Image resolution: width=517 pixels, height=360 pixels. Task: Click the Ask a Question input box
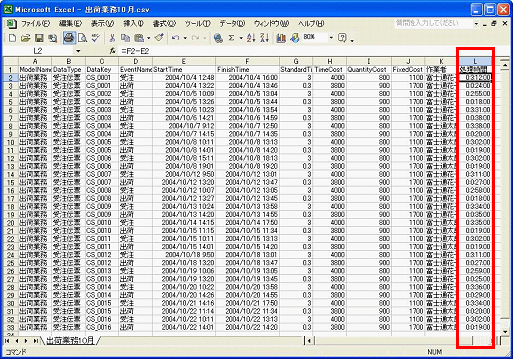click(433, 24)
